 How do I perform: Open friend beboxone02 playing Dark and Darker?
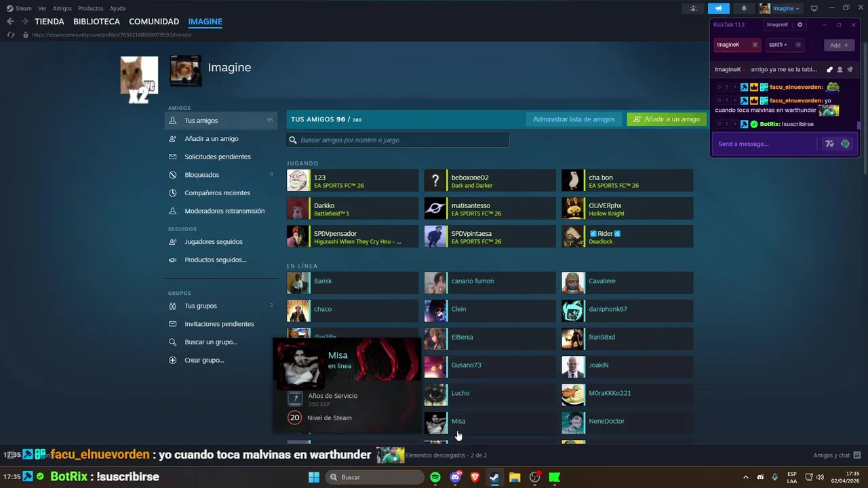tap(490, 181)
